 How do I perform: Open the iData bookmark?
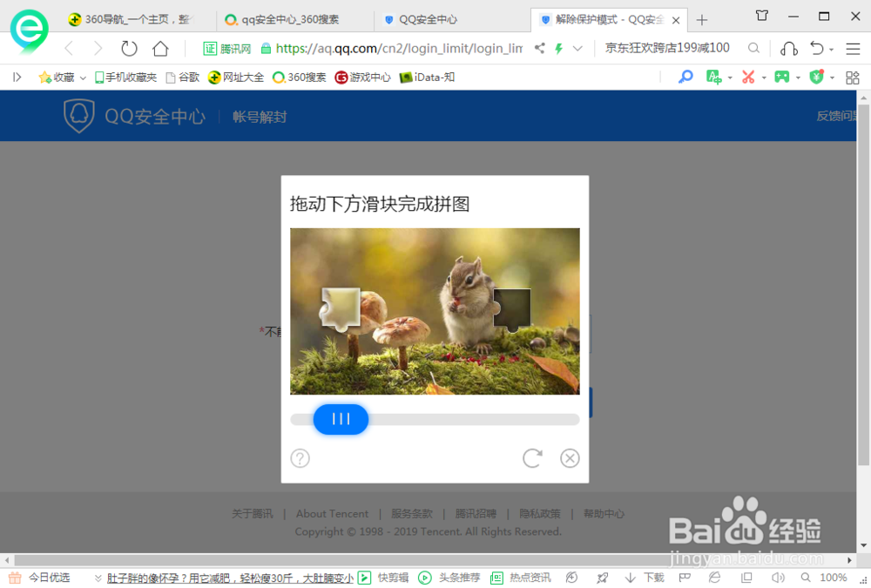coord(427,78)
